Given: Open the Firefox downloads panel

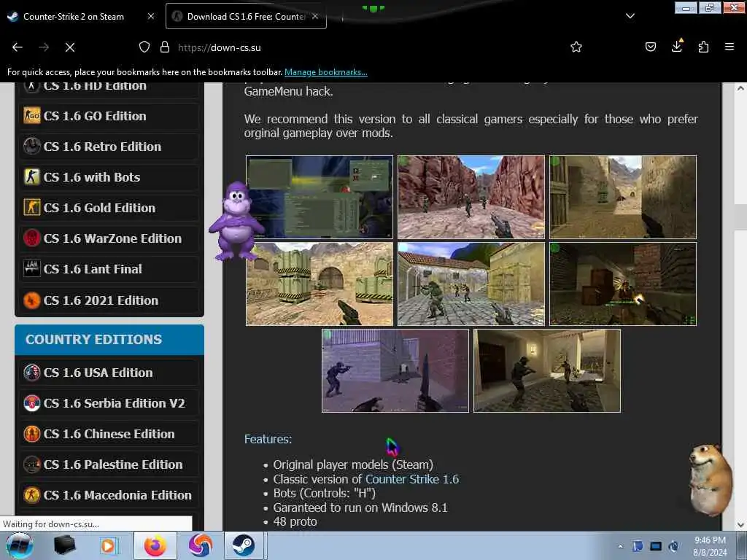Looking at the screenshot, I should tap(677, 46).
